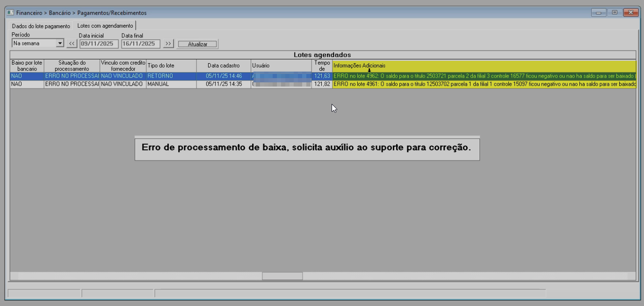Click the 05/11/25 14:46 date cell

pyautogui.click(x=224, y=76)
